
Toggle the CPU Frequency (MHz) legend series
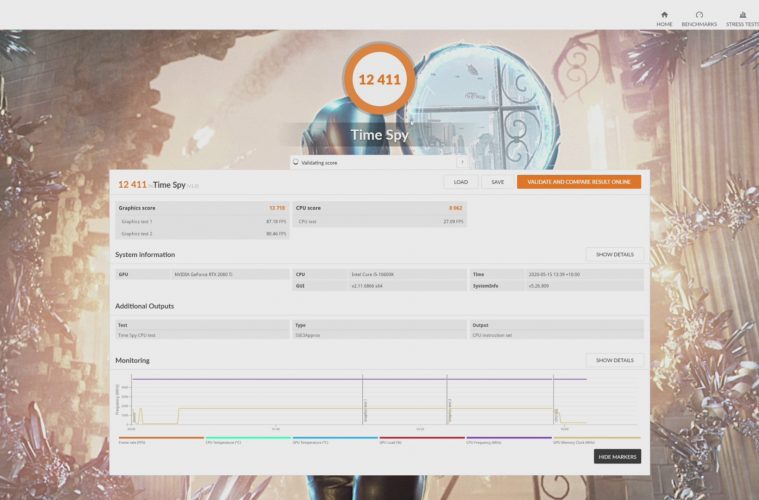click(509, 440)
